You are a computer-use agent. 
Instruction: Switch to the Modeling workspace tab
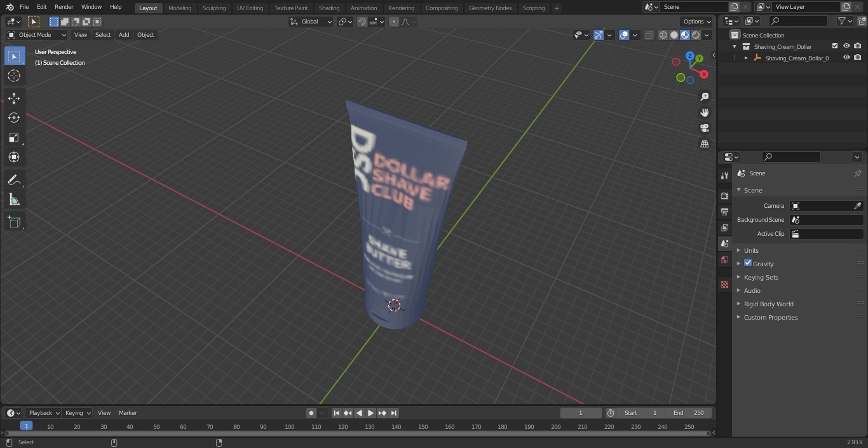pos(180,8)
